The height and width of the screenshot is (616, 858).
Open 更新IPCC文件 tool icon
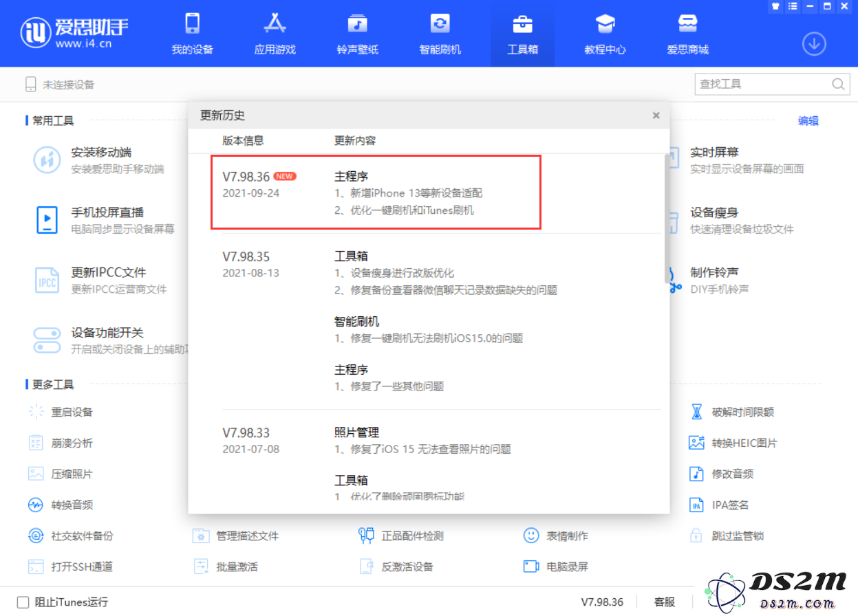(47, 280)
